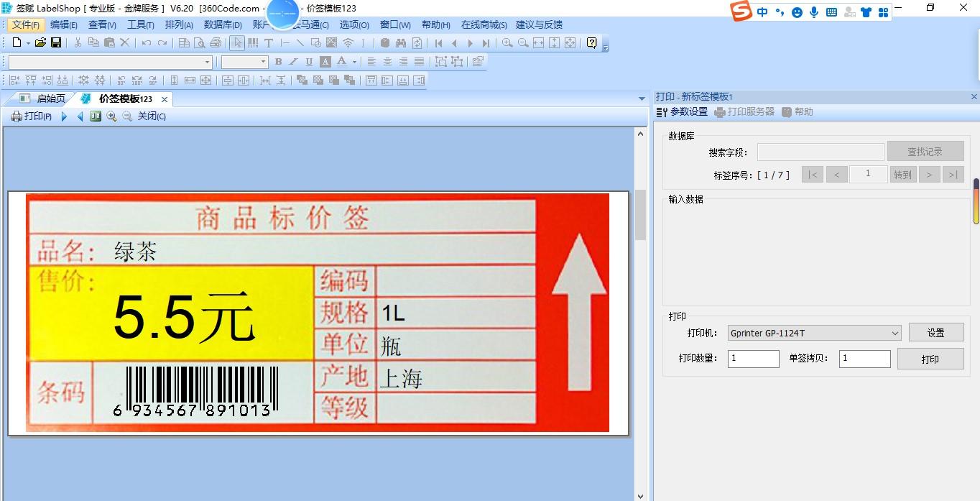Select the RFID tool icon
The image size is (980, 501).
348,43
